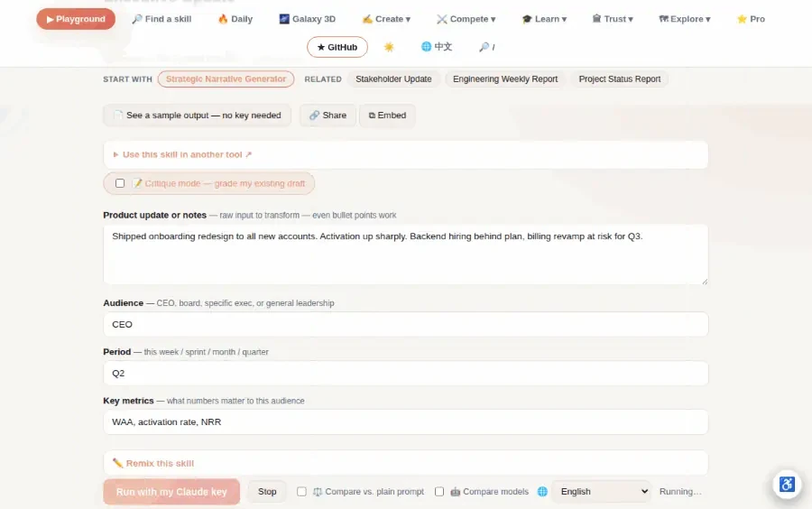Toggle light theme sun icon
Screen dimensions: 812x509
coord(389,47)
